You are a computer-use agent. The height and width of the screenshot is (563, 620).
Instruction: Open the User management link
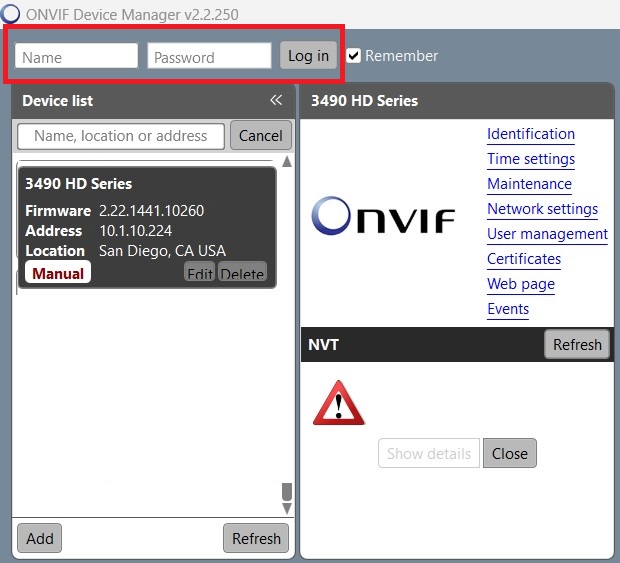(547, 234)
